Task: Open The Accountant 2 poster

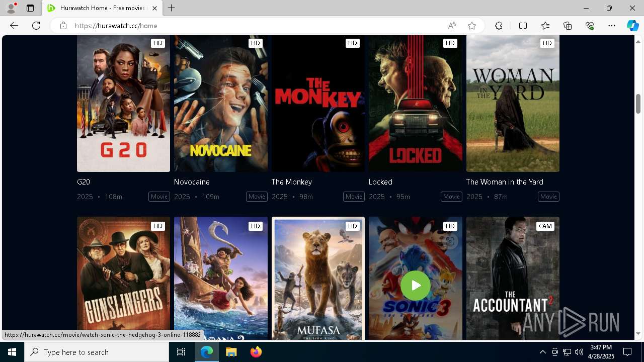Action: 513,279
